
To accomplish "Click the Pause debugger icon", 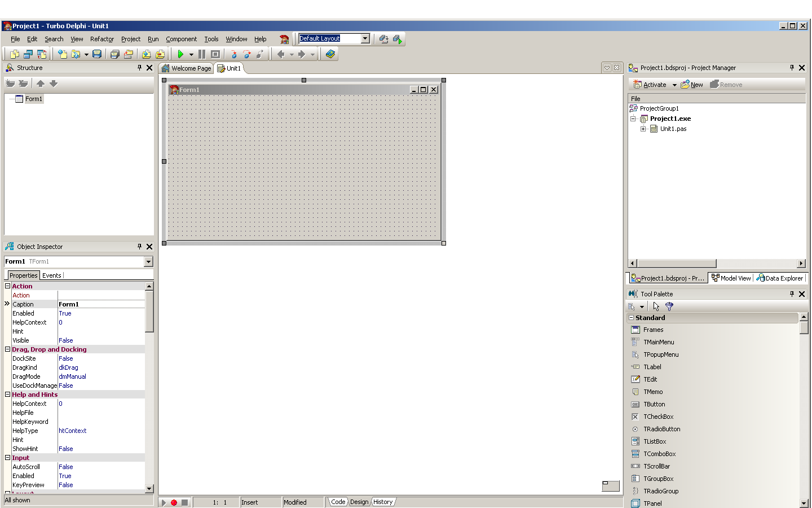I will point(202,54).
